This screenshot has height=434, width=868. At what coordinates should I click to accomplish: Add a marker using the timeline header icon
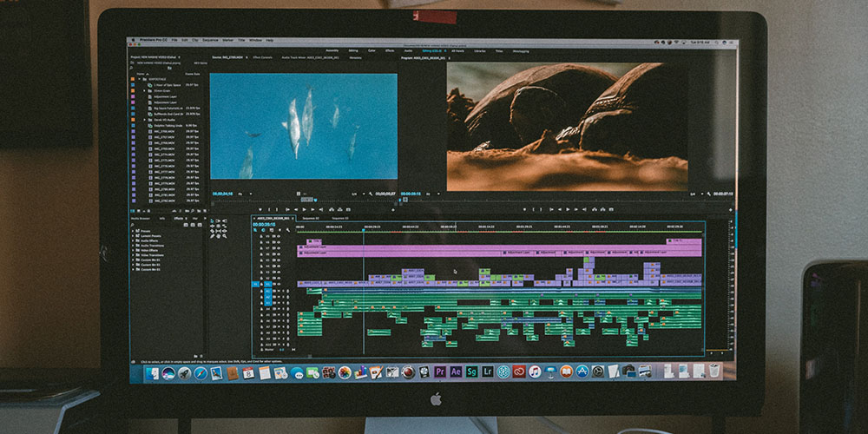point(279,230)
